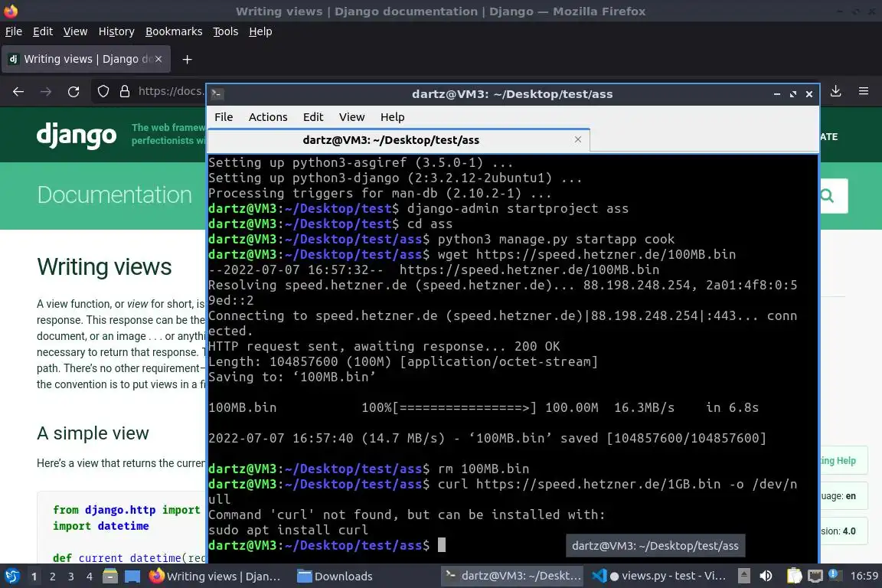
Task: Go back in Firefox history
Action: click(x=18, y=91)
